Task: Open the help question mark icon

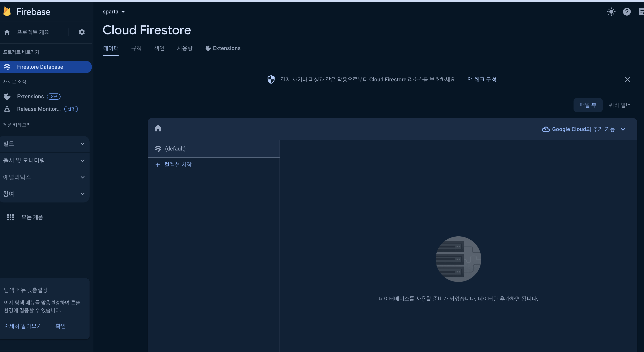Action: pyautogui.click(x=627, y=12)
